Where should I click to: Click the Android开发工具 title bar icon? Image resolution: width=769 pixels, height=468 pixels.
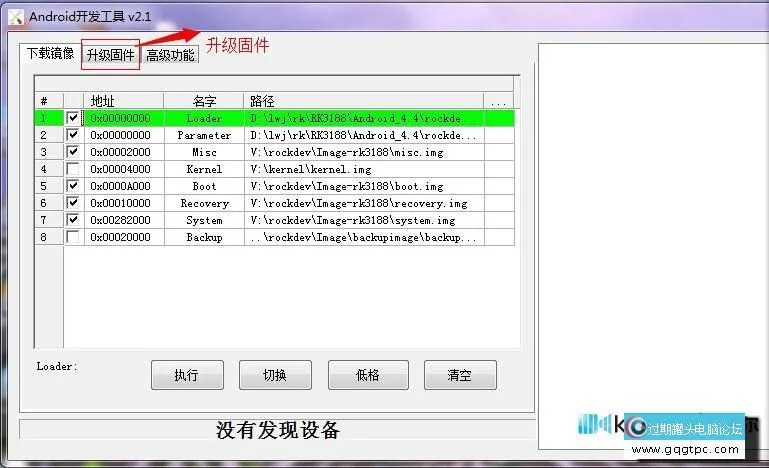(x=16, y=17)
